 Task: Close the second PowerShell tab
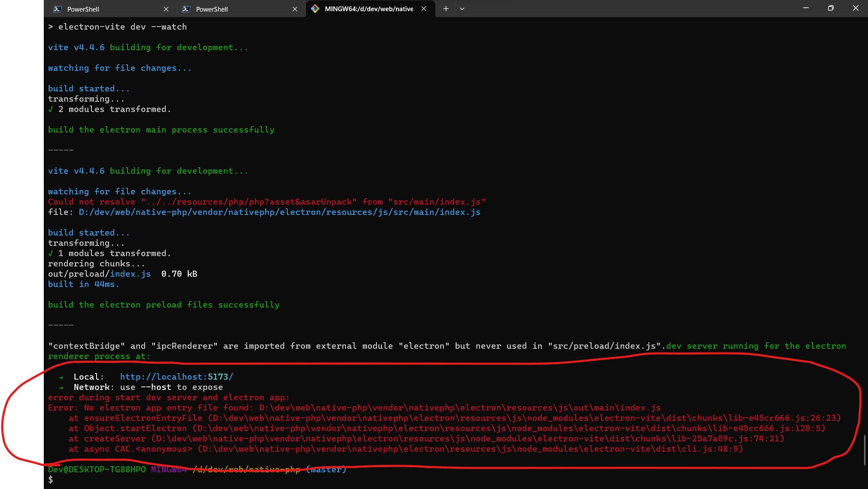(295, 9)
